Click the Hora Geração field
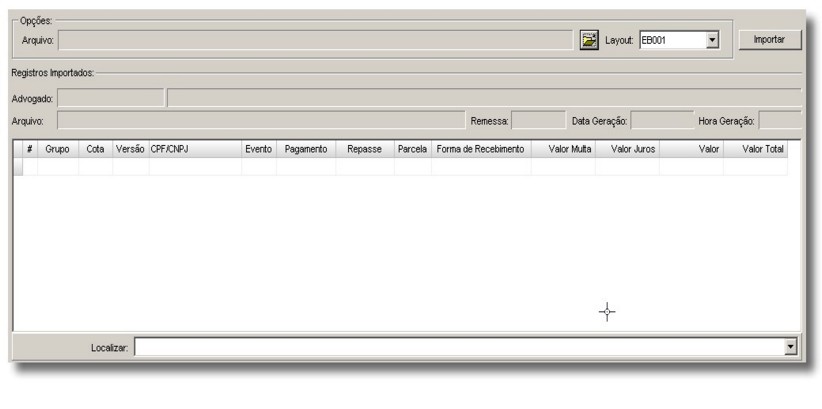Screen dimensions: 822x409 point(780,120)
